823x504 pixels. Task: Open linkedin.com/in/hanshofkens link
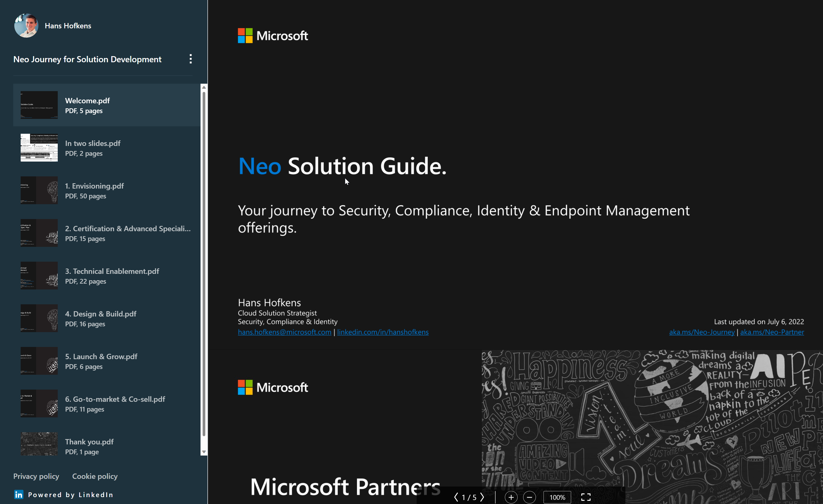coord(383,332)
